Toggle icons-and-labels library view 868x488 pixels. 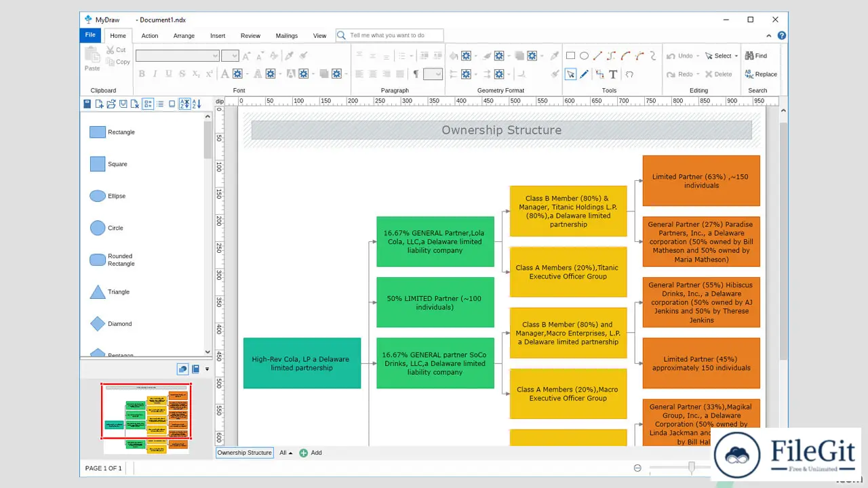click(149, 104)
